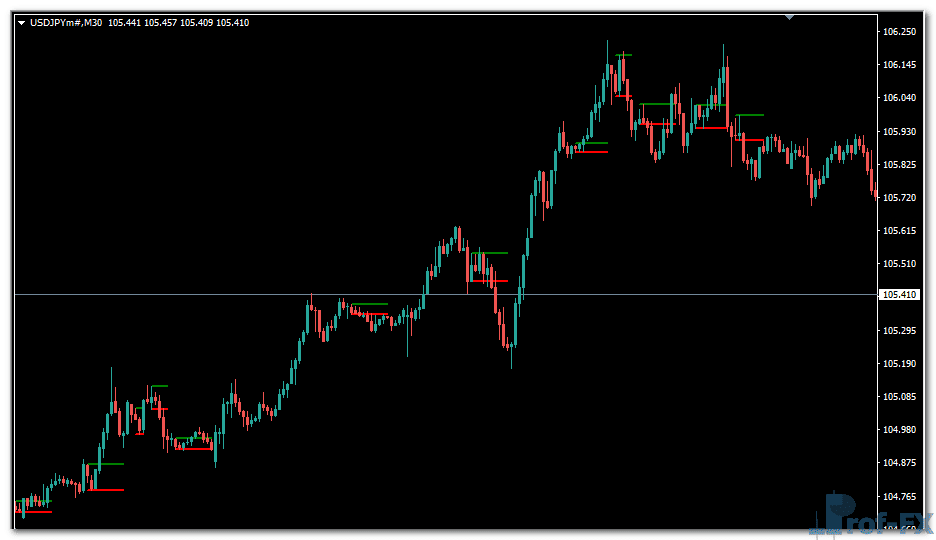936x540 pixels.
Task: Click the 105.825 price scale label
Action: coord(900,165)
